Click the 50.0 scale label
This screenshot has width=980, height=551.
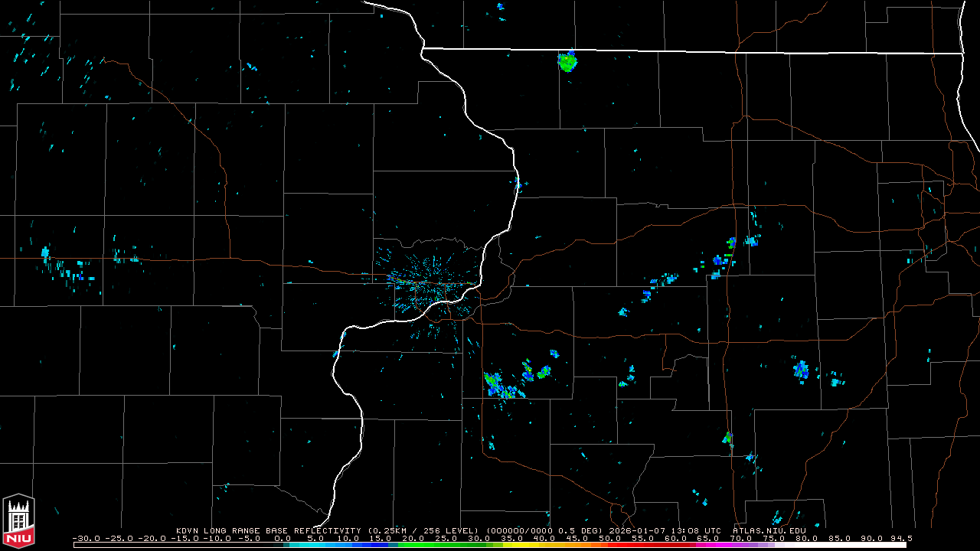point(610,539)
